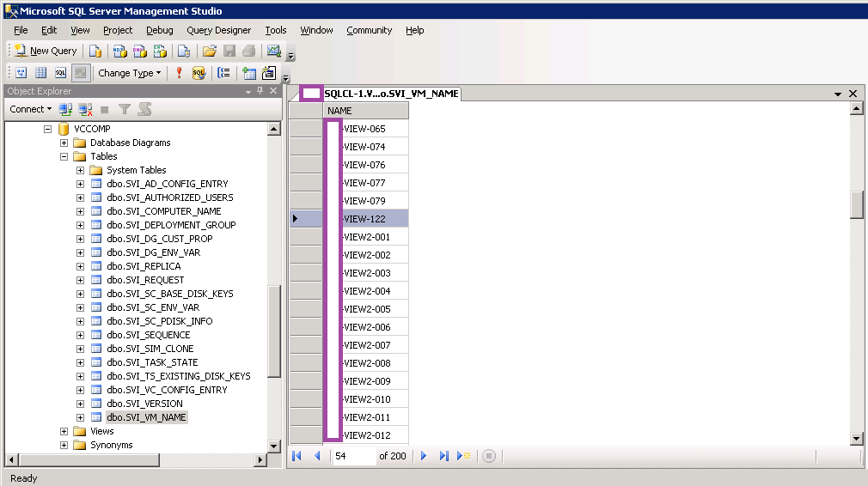Select the dbo.SVI_REPLICA table

pyautogui.click(x=144, y=266)
